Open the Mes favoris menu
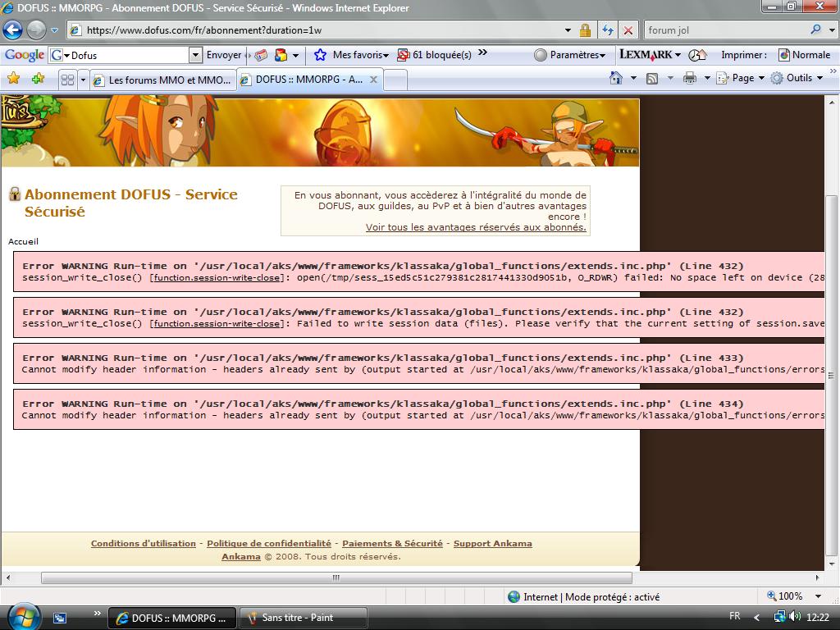This screenshot has height=630, width=840. pos(361,55)
